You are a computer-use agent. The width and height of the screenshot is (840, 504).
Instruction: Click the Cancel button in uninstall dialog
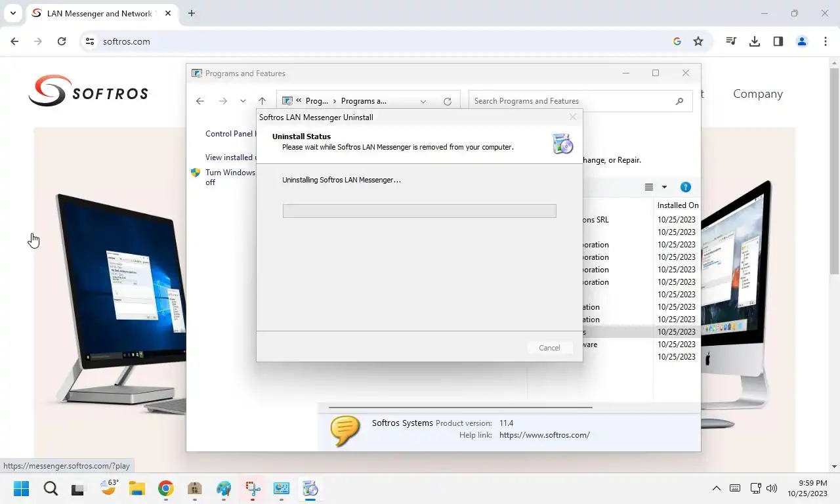(x=550, y=348)
